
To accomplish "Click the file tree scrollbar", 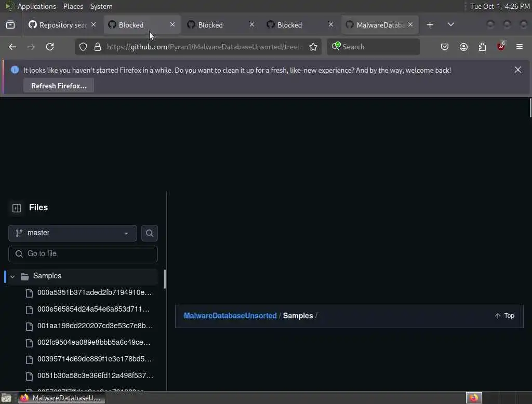I will 165,279.
